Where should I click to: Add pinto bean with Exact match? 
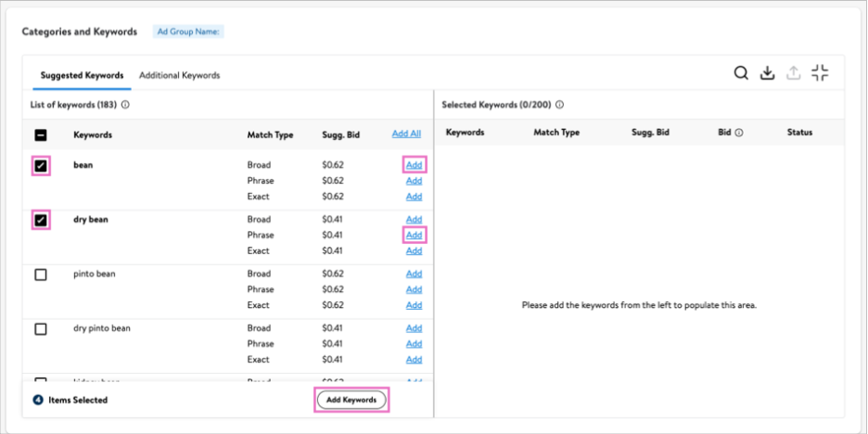click(x=415, y=305)
